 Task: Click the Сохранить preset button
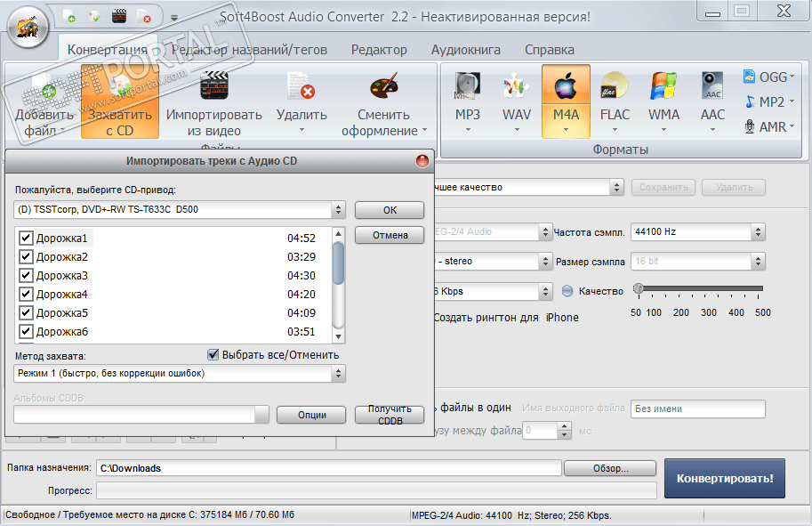click(x=663, y=187)
